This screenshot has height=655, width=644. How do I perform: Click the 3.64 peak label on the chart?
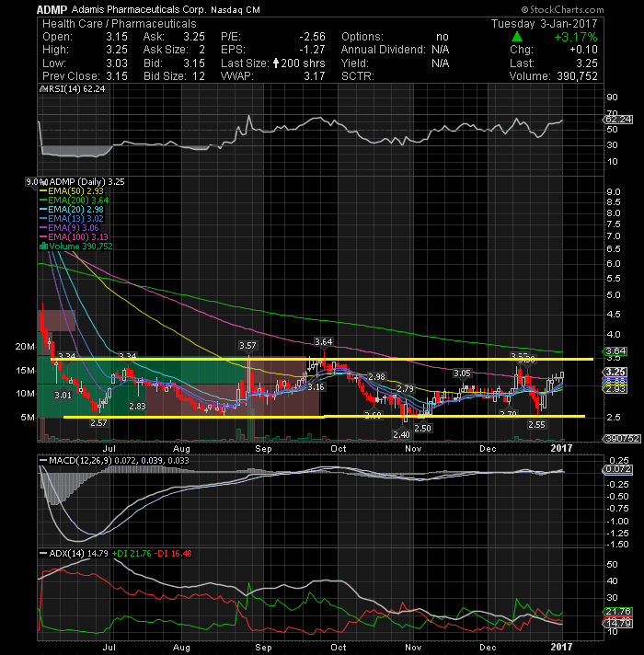324,341
